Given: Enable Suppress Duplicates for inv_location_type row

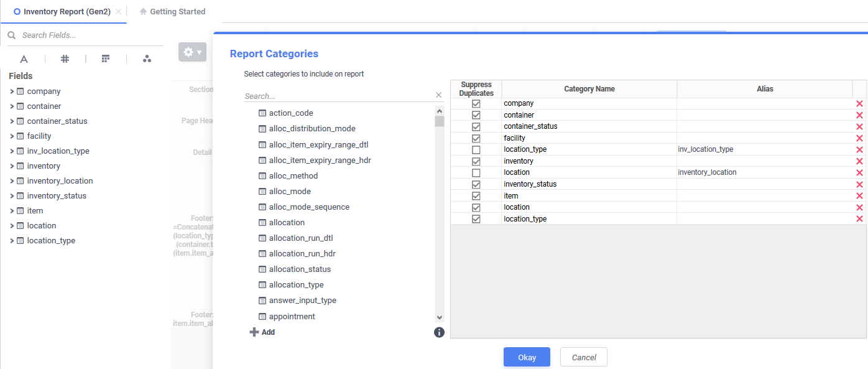Looking at the screenshot, I should [x=476, y=150].
